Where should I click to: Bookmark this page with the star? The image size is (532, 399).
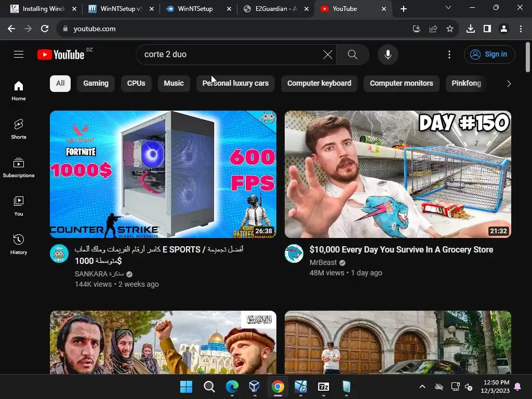(449, 29)
